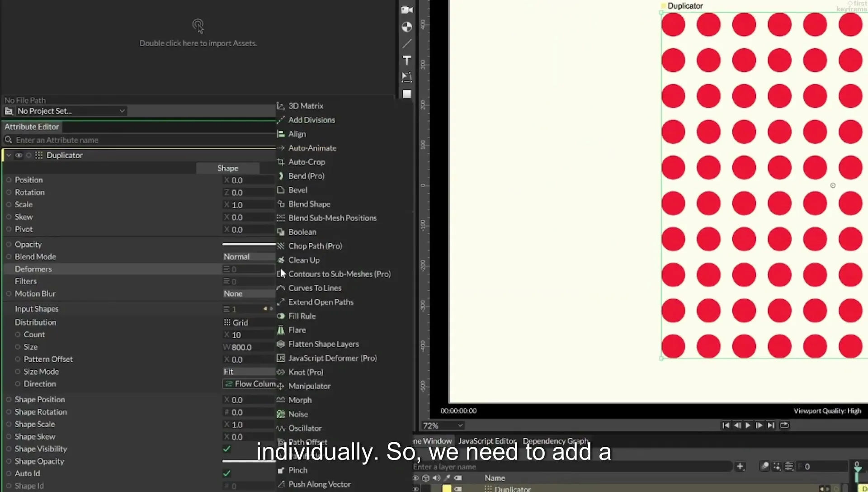Choose Manipulator from the deformer menu
868x492 pixels.
(x=309, y=386)
